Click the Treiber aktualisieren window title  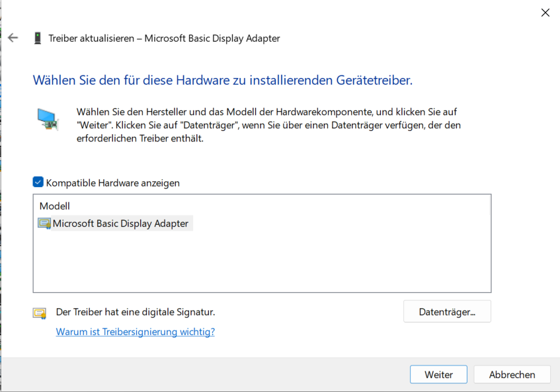point(164,38)
